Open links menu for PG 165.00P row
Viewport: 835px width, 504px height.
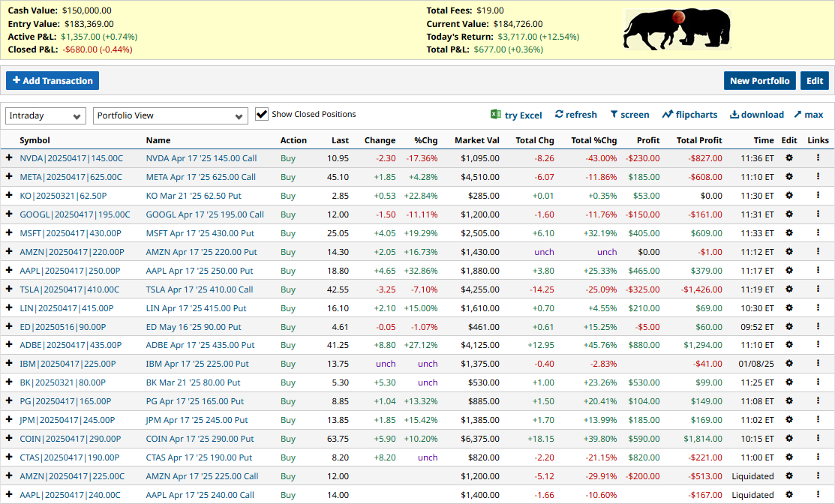[x=818, y=400]
